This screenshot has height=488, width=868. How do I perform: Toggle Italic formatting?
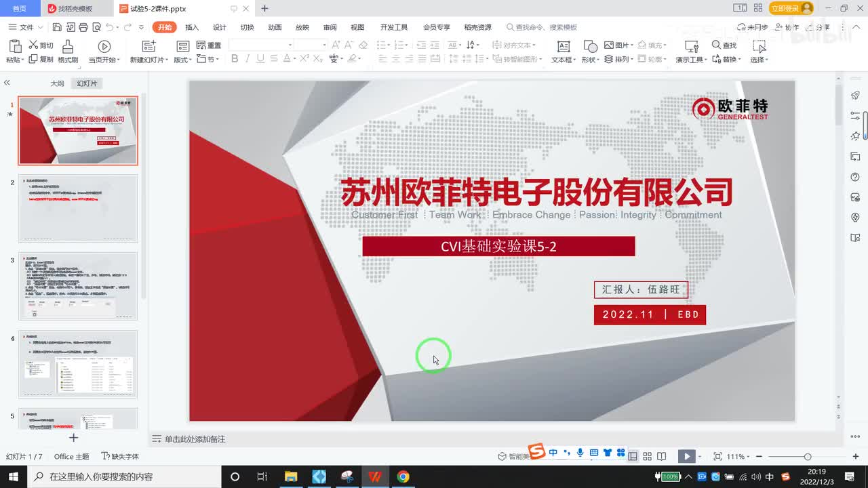248,59
